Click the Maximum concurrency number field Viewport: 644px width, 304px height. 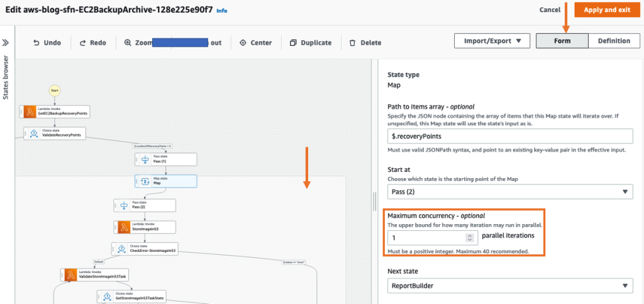click(433, 238)
